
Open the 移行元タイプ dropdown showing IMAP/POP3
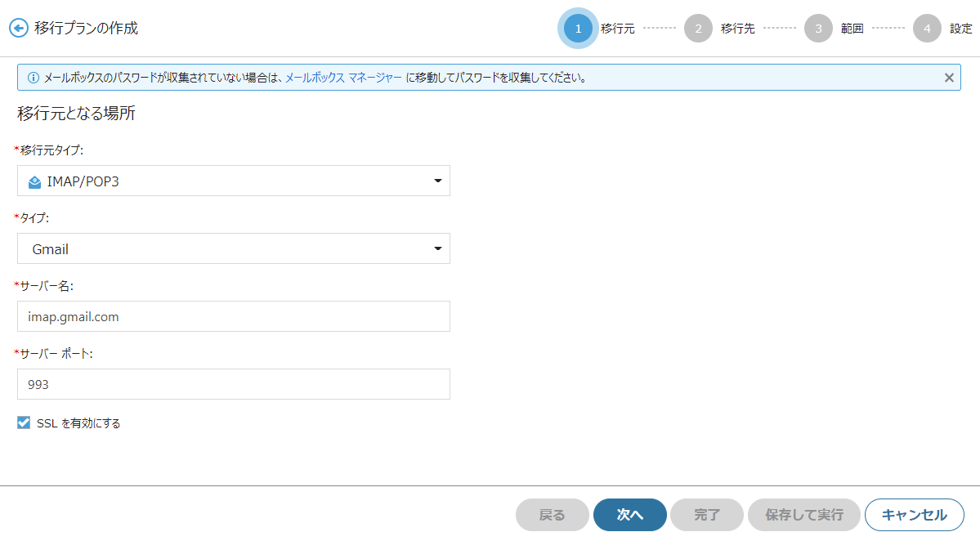(x=234, y=181)
